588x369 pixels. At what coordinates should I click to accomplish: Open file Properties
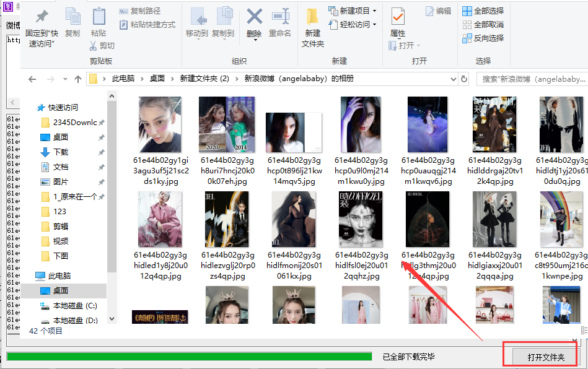pos(398,22)
